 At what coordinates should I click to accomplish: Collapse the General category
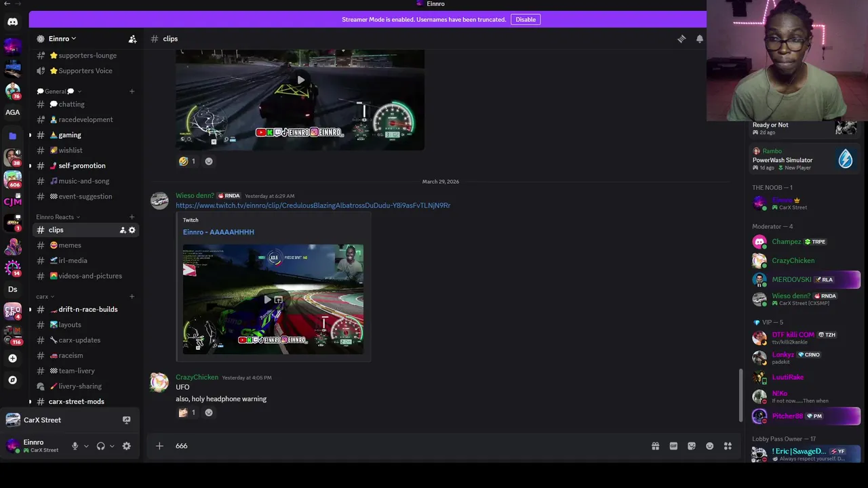click(58, 91)
